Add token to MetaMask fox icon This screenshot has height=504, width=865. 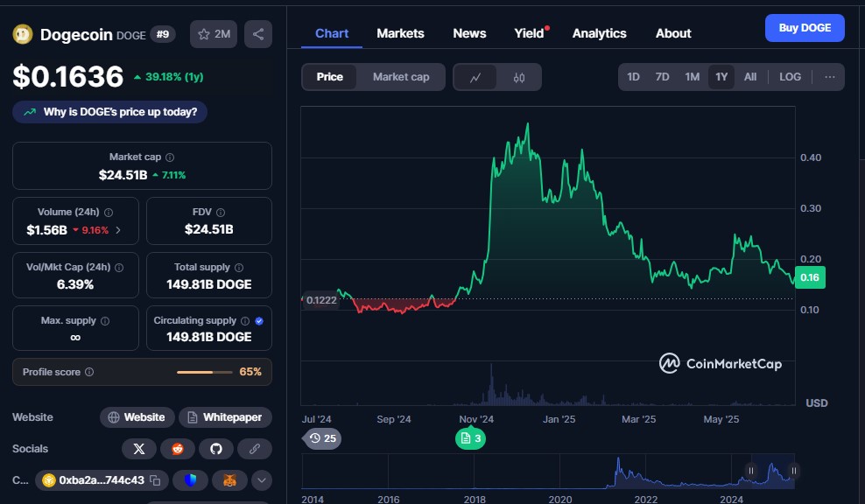click(x=229, y=480)
